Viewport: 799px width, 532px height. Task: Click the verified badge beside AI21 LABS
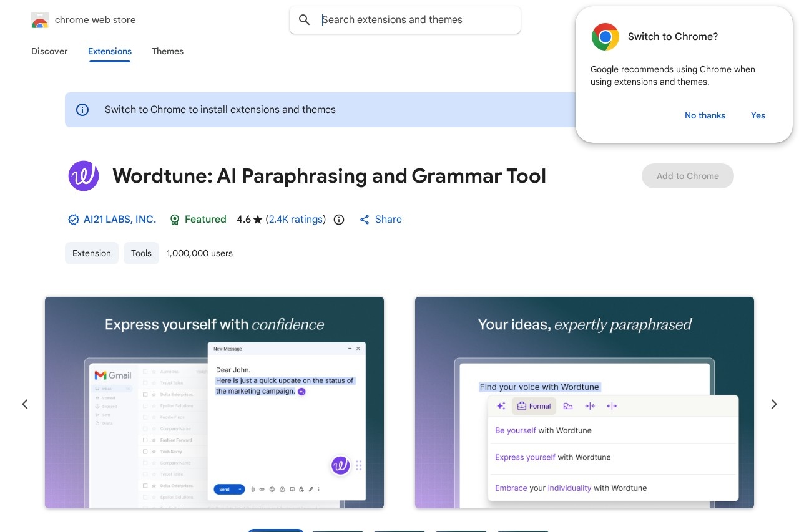73,220
